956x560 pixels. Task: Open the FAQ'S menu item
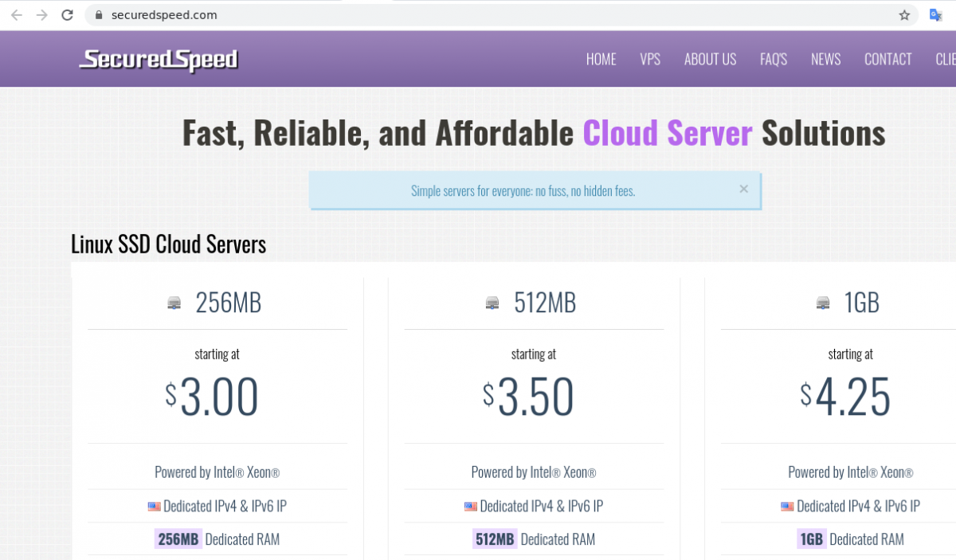[x=774, y=59]
